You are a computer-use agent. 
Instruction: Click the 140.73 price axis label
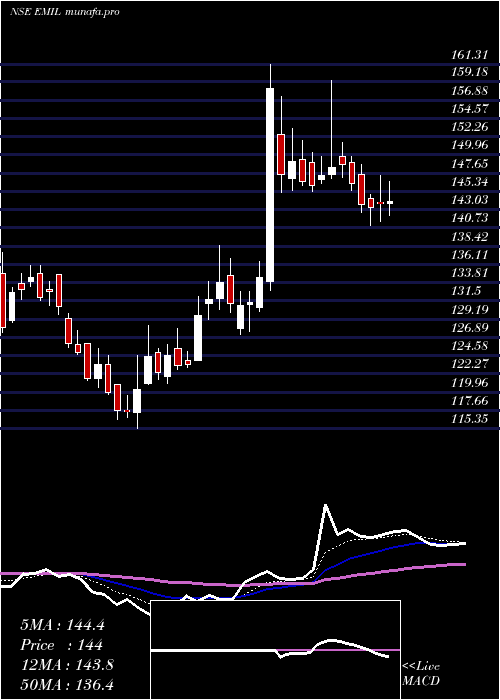(x=470, y=218)
